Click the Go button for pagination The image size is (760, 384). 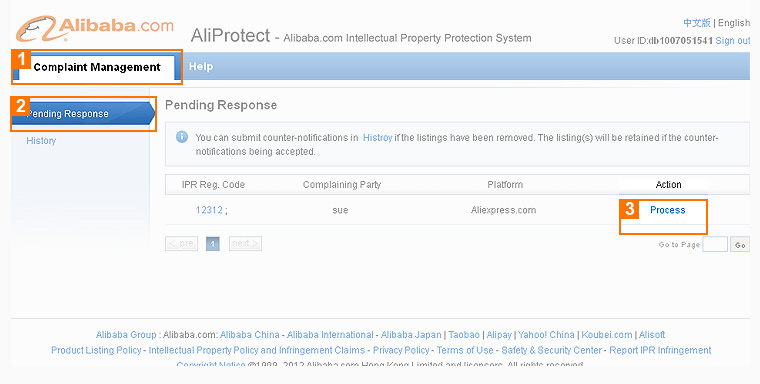pyautogui.click(x=740, y=245)
